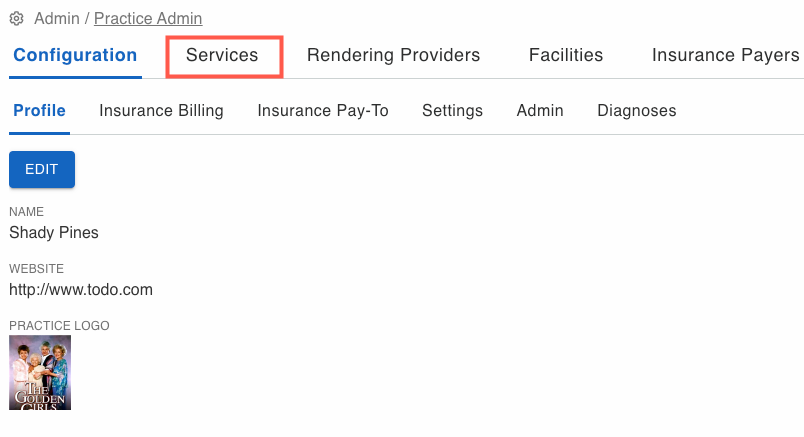Switch to the Services tab
This screenshot has width=804, height=437.
pyautogui.click(x=222, y=55)
